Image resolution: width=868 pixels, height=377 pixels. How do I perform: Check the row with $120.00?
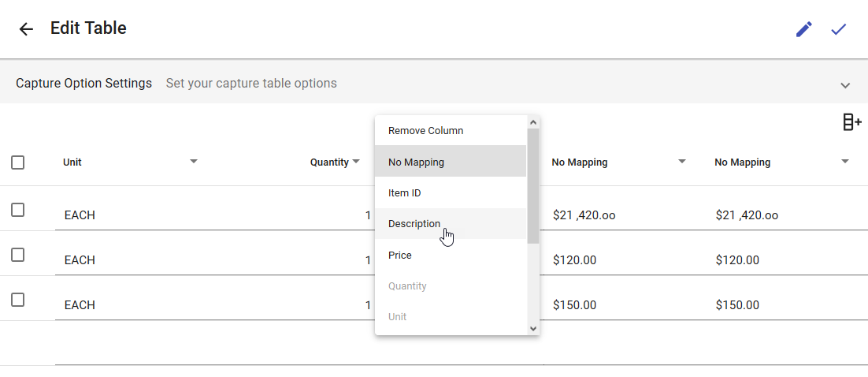17,255
